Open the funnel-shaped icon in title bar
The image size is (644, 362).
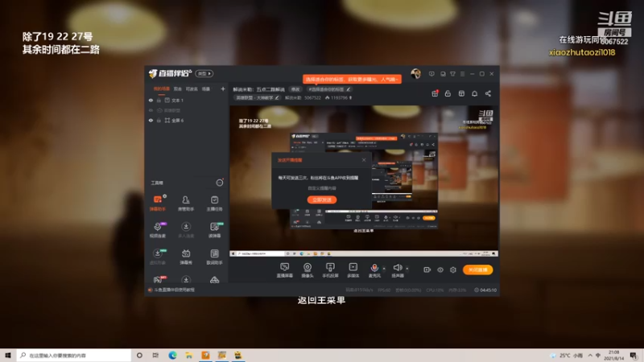click(452, 74)
